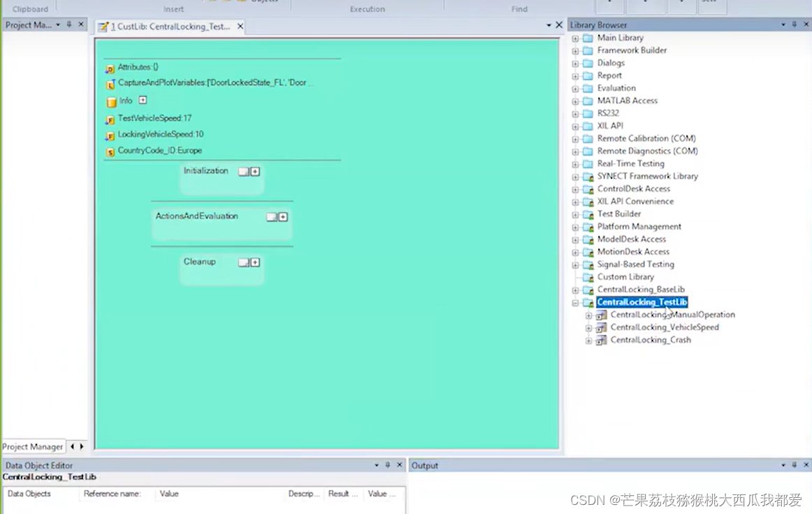812x514 pixels.
Task: Expand CentralLocking_Crash sequence
Action: (x=588, y=341)
